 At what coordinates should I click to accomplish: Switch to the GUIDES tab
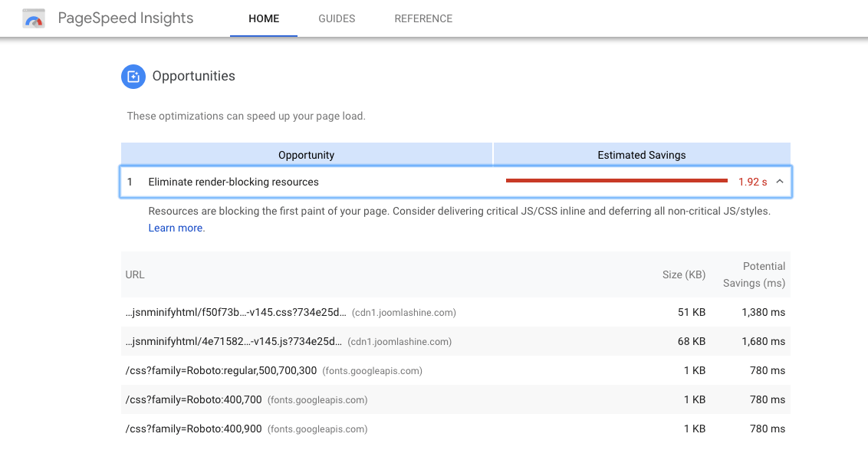[337, 19]
